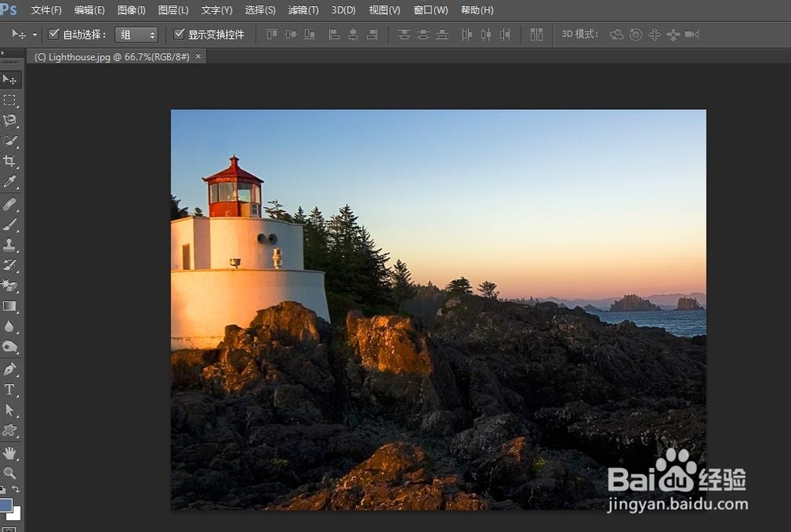Click the Auto-Align Layers icon
The height and width of the screenshot is (532, 791).
pos(536,34)
